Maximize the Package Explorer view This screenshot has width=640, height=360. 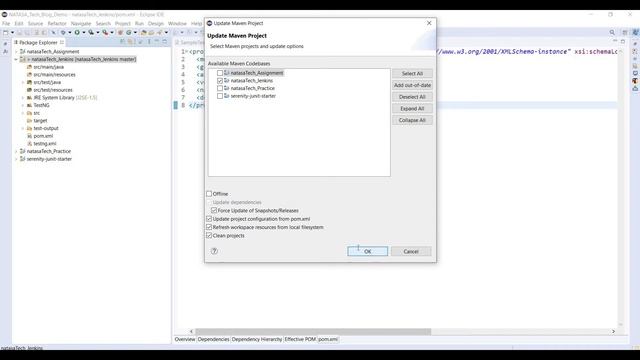coord(164,42)
